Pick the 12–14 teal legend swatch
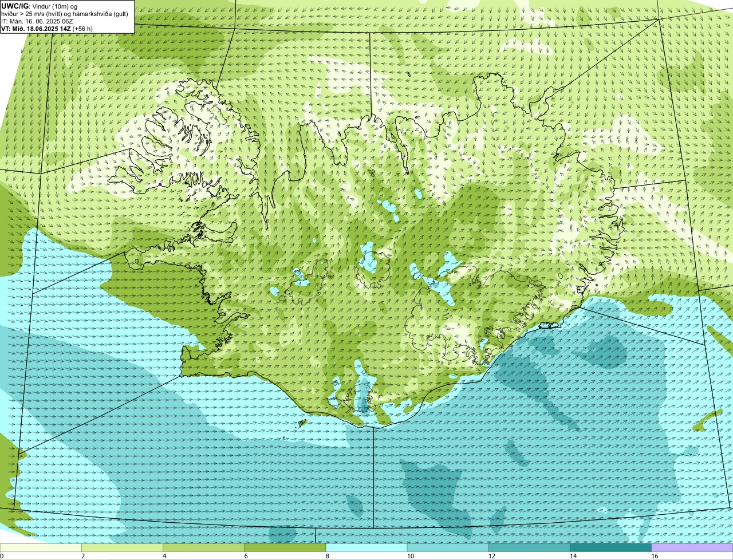Image resolution: width=733 pixels, height=560 pixels. 529,547
